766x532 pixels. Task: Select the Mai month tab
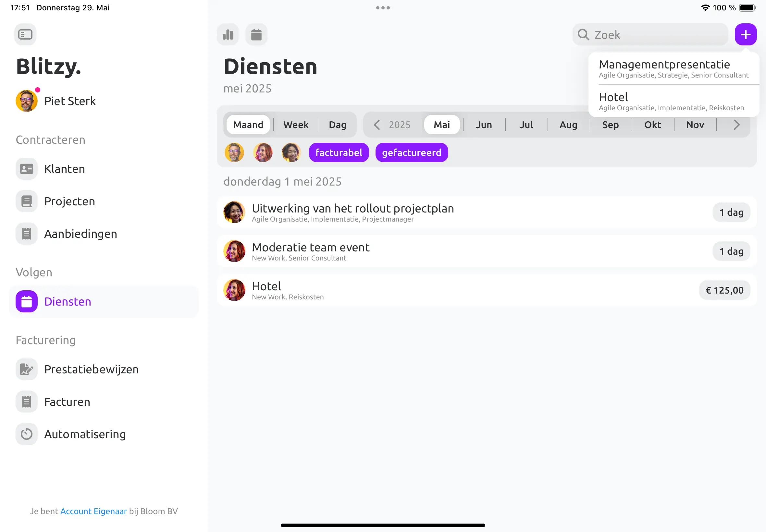click(x=442, y=125)
